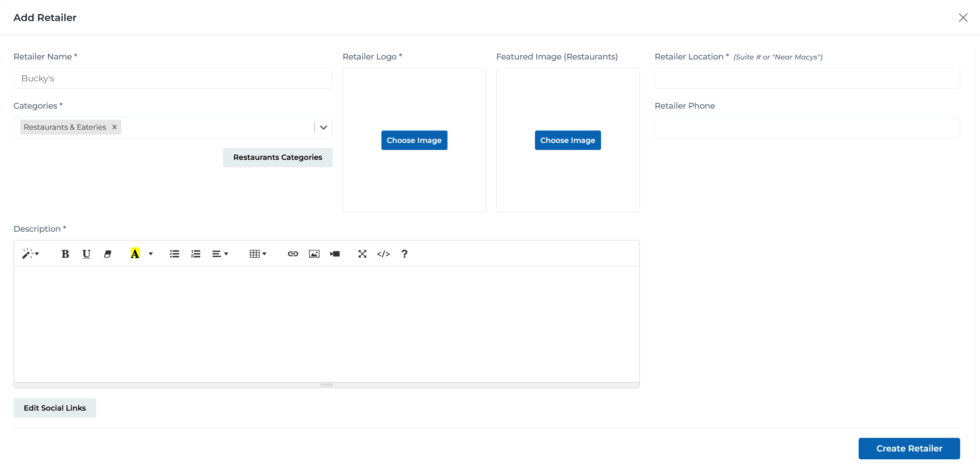This screenshot has width=980, height=468.
Task: Apply underline formatting in the description editor
Action: point(86,254)
